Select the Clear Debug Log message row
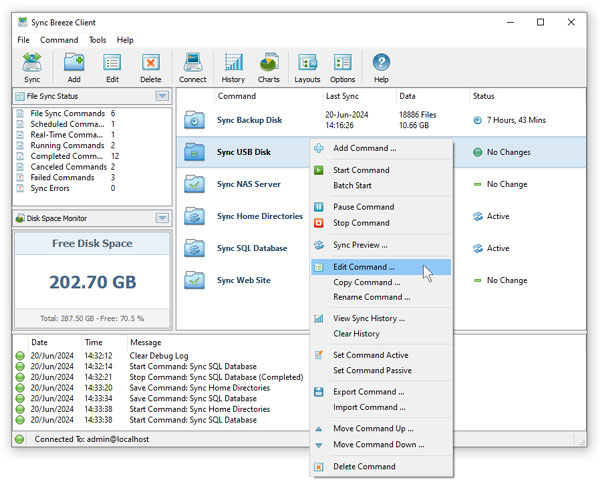 [x=161, y=356]
